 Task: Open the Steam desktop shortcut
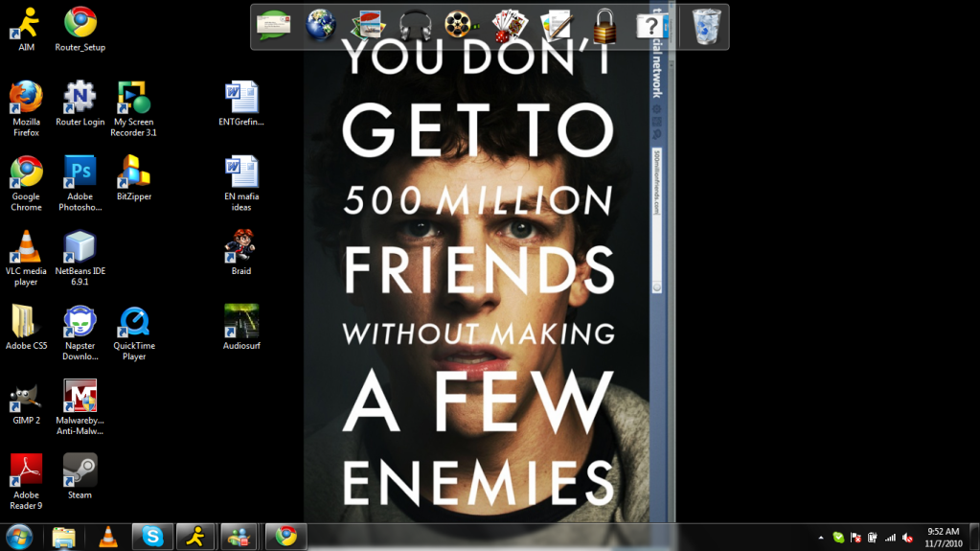(80, 471)
